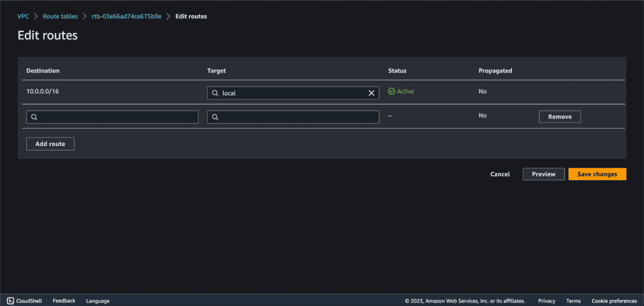
Task: Cancel editing routes
Action: point(500,174)
